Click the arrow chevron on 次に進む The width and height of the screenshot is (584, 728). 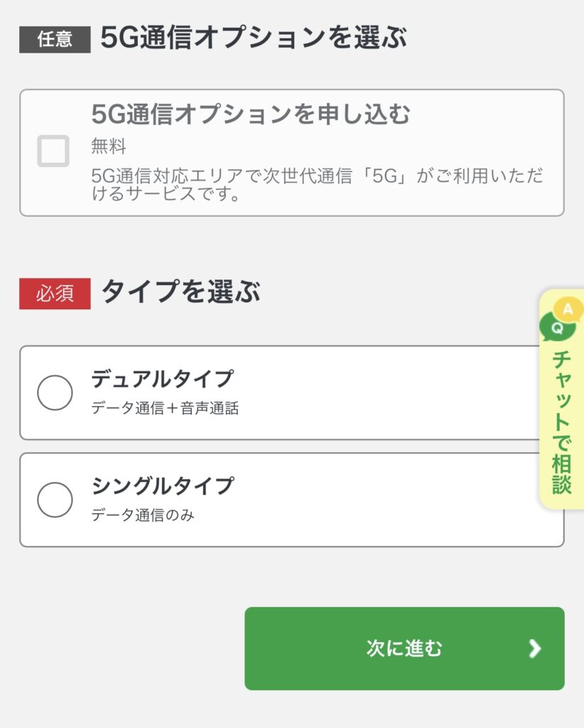click(x=535, y=648)
